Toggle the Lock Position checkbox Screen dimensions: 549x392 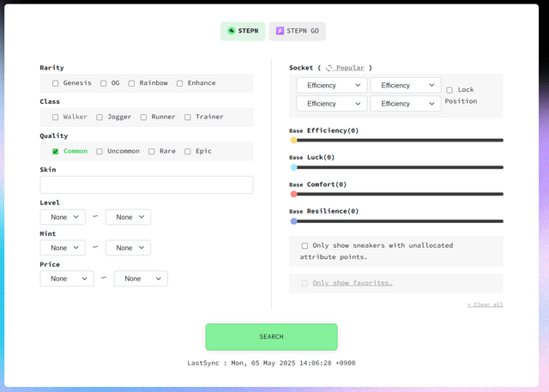(449, 90)
